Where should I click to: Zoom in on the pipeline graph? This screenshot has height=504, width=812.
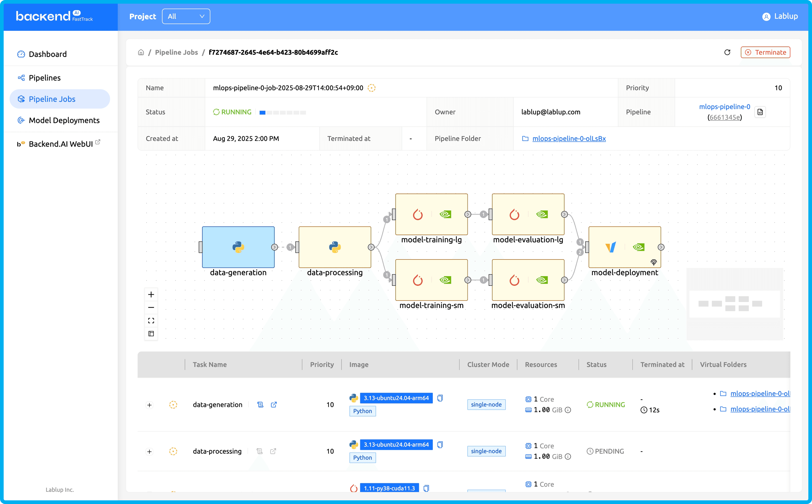click(x=151, y=294)
